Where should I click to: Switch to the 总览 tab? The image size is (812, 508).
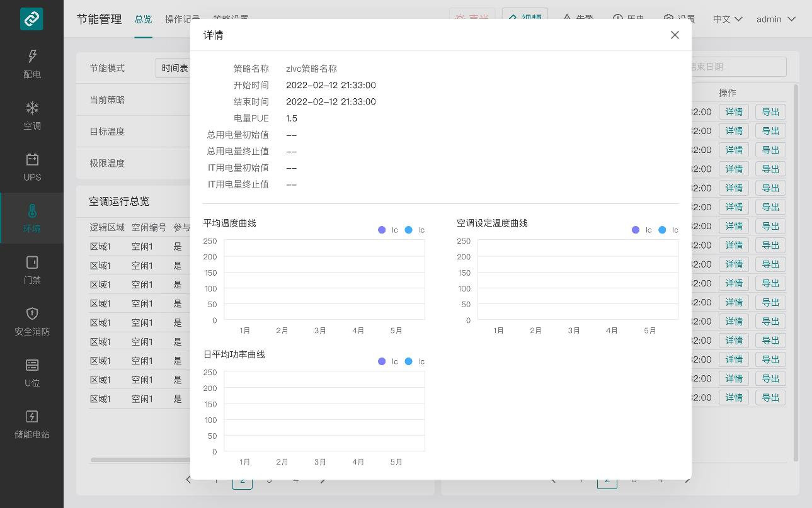click(x=143, y=20)
